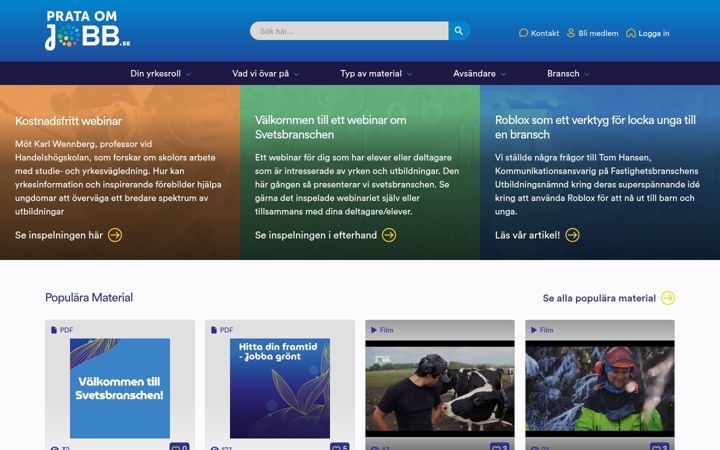
Task: Click the like counter on the cow film card
Action: [x=499, y=447]
